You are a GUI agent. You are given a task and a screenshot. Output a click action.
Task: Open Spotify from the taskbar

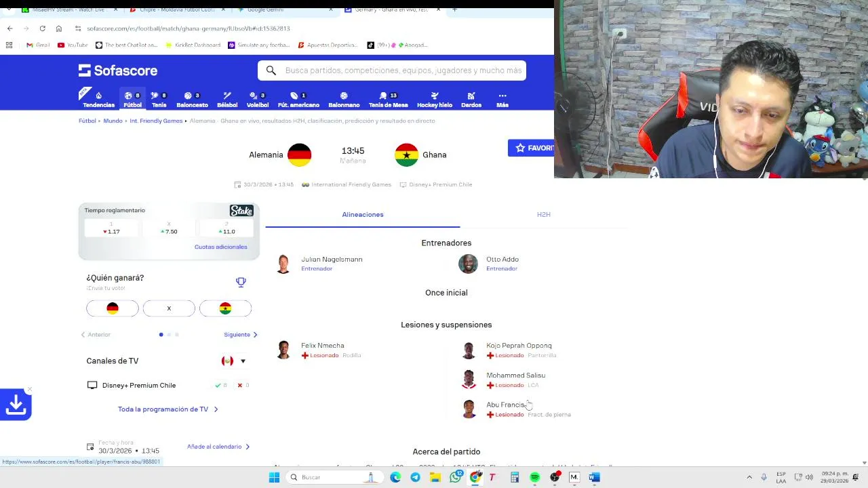click(534, 477)
